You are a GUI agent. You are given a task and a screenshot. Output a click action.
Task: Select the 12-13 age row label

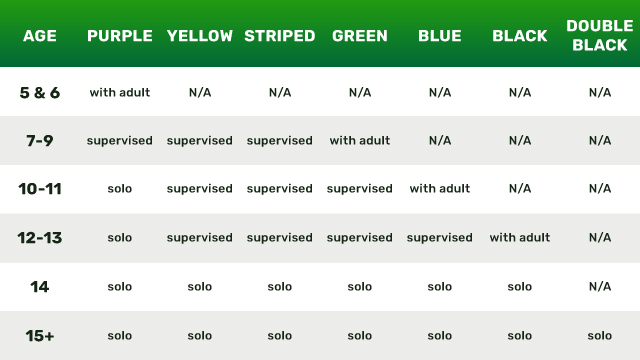click(x=40, y=238)
